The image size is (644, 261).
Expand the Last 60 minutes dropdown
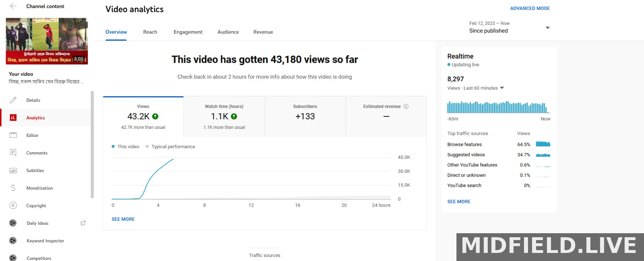502,88
